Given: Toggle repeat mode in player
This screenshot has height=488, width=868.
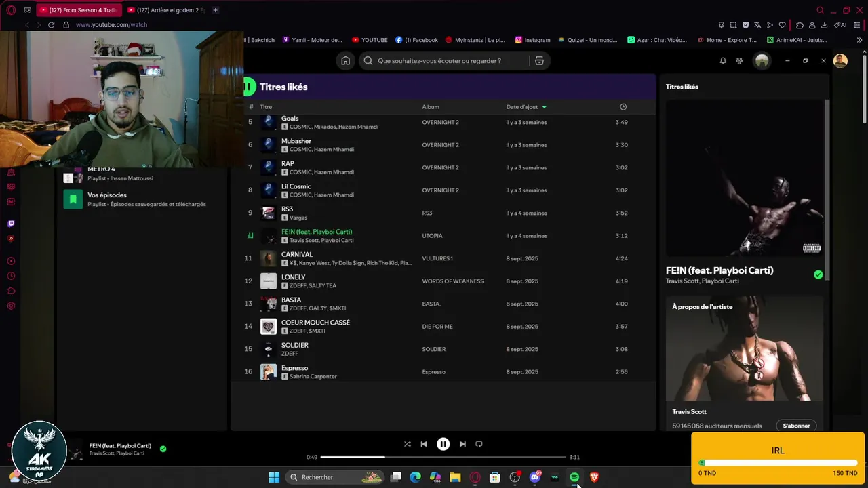Looking at the screenshot, I should (x=479, y=444).
